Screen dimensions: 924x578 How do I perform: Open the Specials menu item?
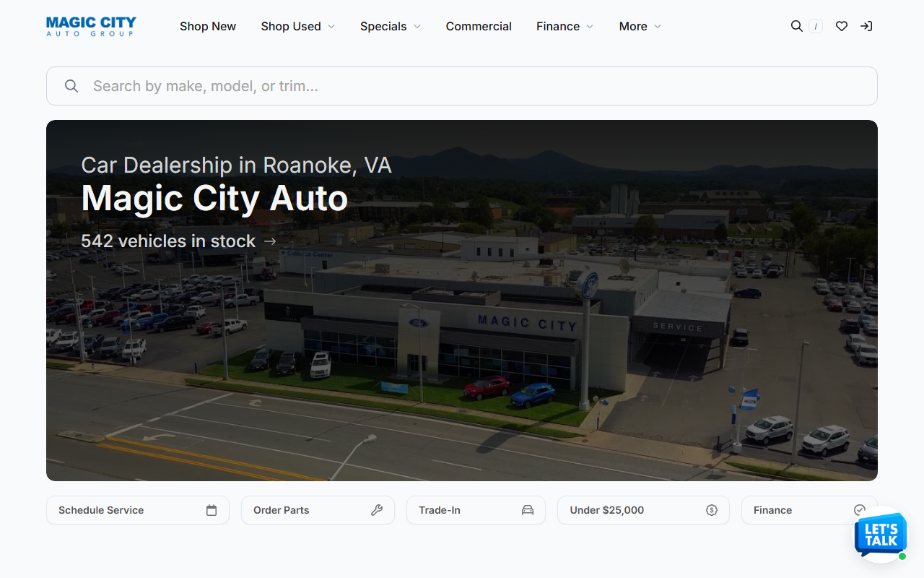point(383,26)
